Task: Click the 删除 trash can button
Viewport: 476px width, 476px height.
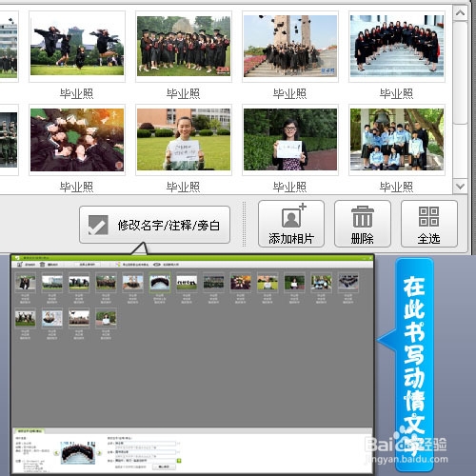Action: 363,224
